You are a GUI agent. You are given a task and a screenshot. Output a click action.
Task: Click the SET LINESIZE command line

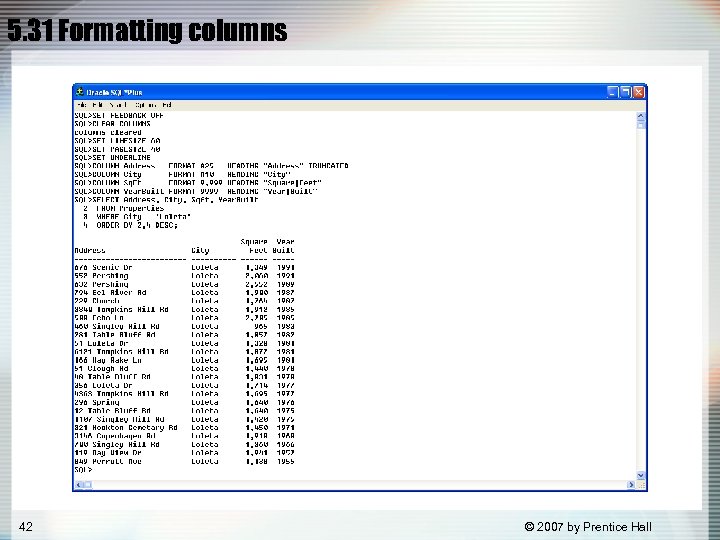pyautogui.click(x=117, y=141)
